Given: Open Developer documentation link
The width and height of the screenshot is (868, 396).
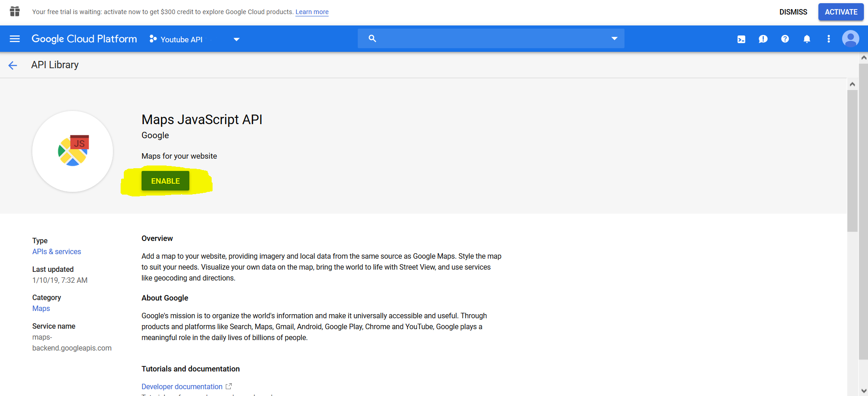Looking at the screenshot, I should point(182,386).
